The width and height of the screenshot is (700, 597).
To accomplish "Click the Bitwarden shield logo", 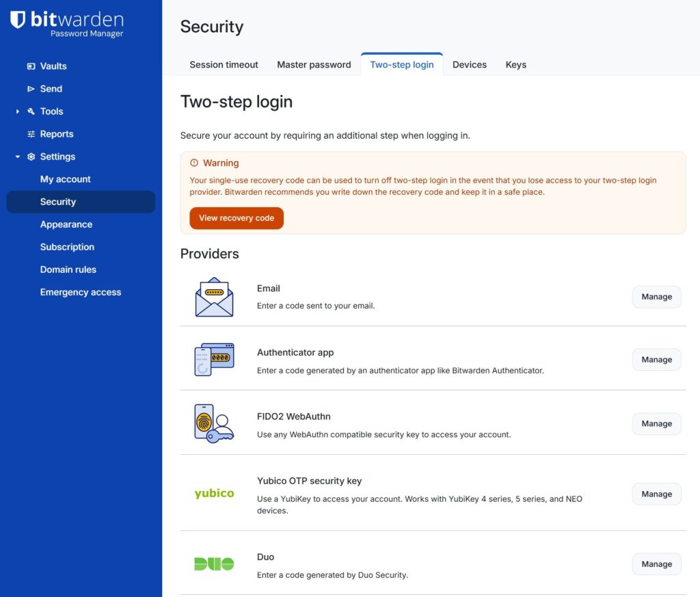I will (18, 20).
